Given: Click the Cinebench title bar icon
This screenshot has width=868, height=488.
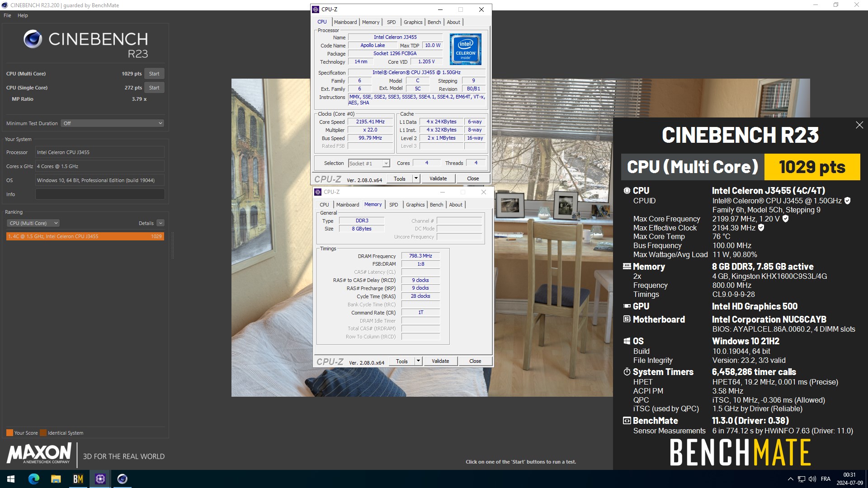Looking at the screenshot, I should [5, 5].
